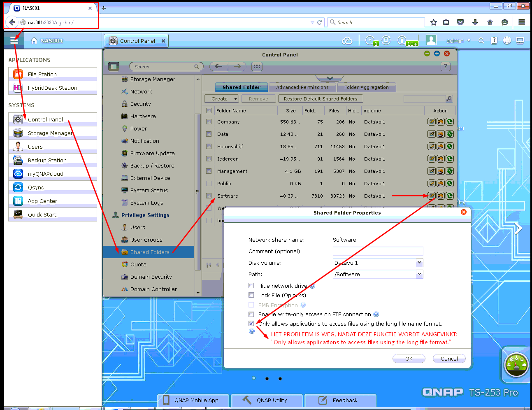Open Qsync in the side menu
This screenshot has width=532, height=410.
click(53, 187)
